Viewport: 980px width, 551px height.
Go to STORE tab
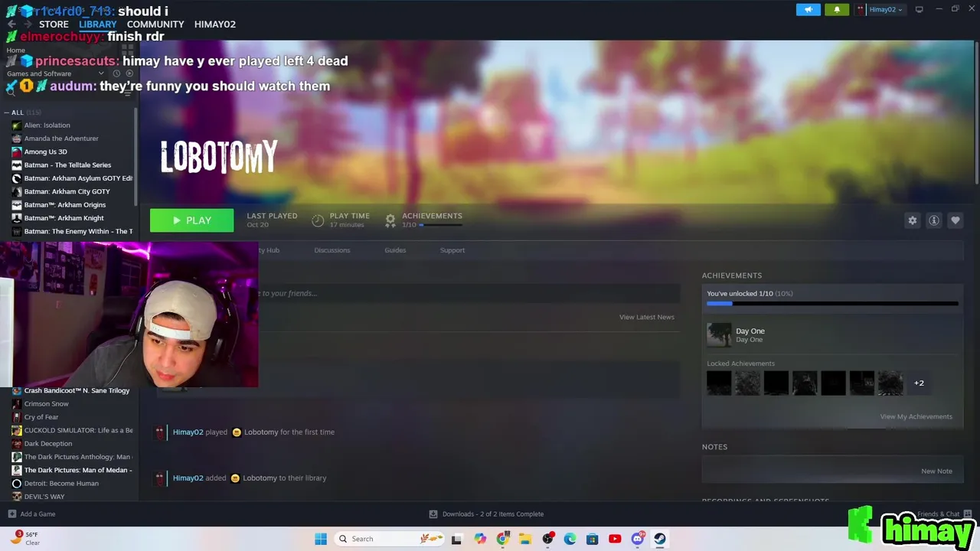(54, 24)
